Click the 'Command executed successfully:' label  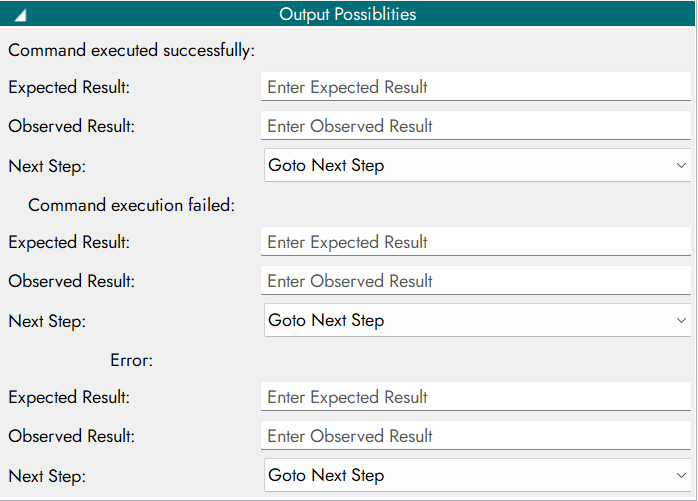[132, 49]
